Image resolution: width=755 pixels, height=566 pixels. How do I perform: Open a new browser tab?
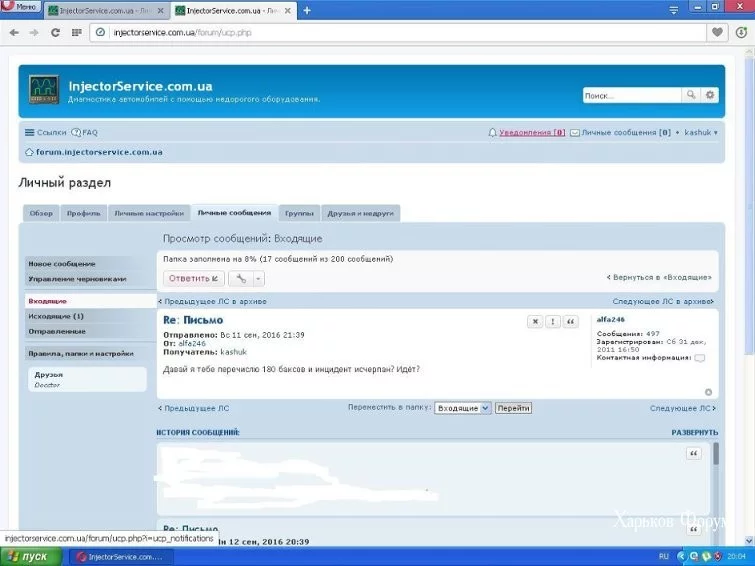coord(307,11)
